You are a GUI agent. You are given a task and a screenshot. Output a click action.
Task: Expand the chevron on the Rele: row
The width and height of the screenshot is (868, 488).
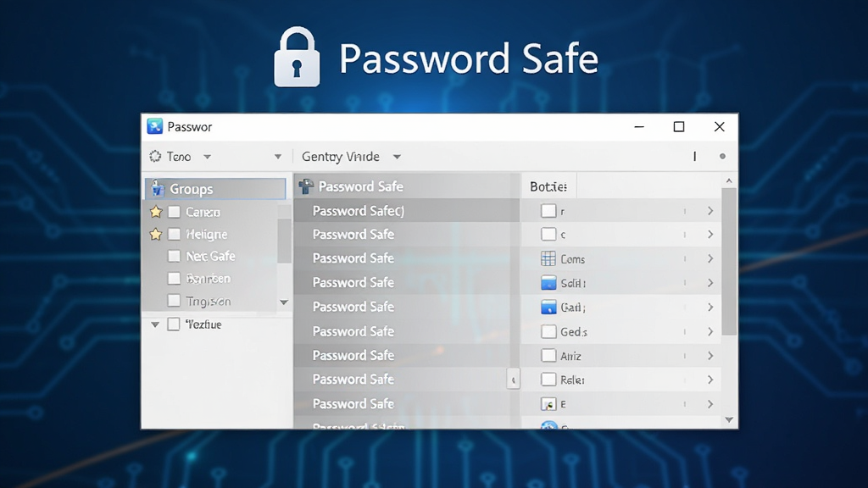[710, 380]
